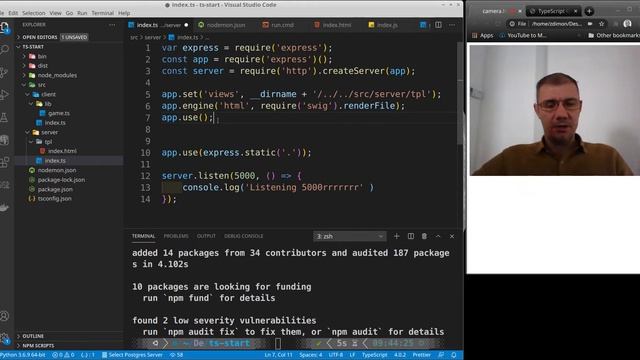Expand the node_modules folder
Screen dimensions: 640x360
(57, 75)
